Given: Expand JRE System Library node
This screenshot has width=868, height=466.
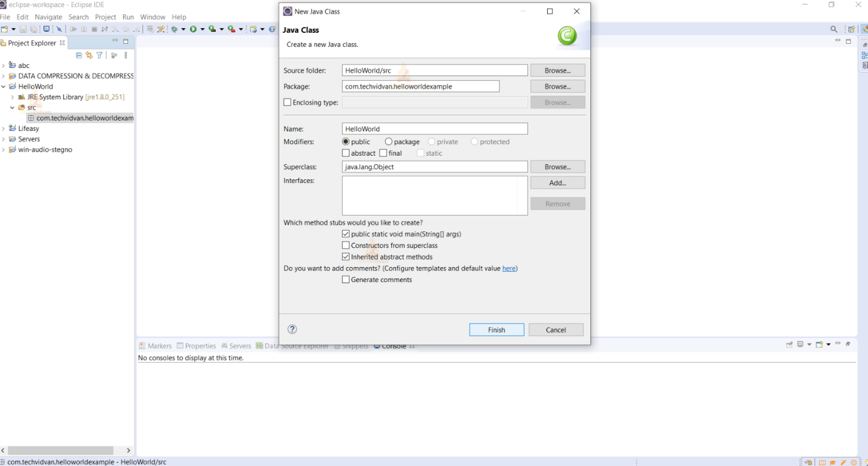Looking at the screenshot, I should (13, 97).
